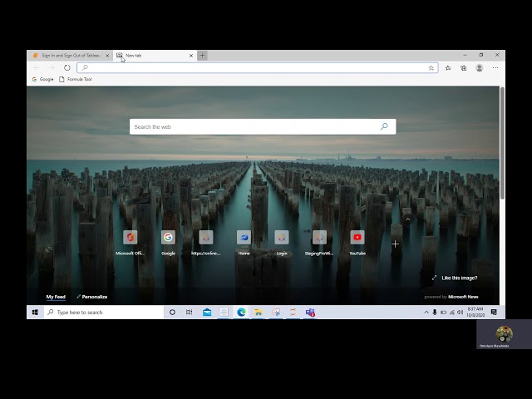Open Settings and more ellipsis menu

click(495, 68)
